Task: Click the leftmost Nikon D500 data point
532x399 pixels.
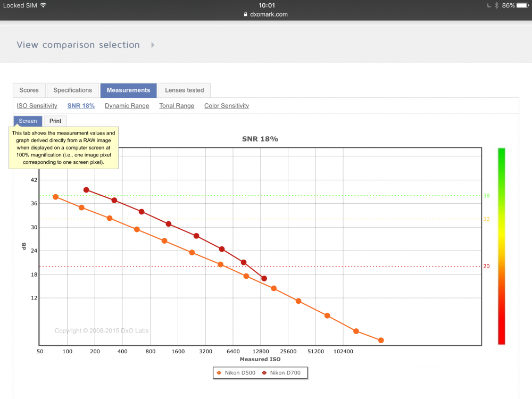Action: tap(56, 197)
